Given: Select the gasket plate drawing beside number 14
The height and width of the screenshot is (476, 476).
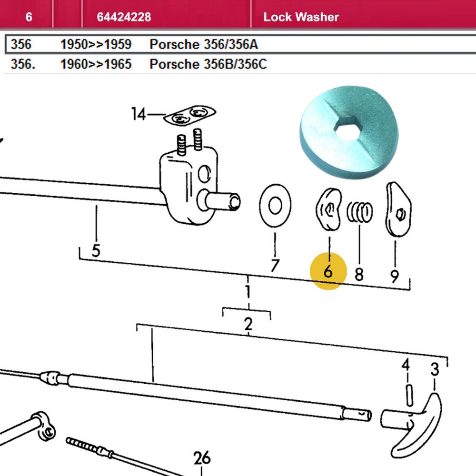Looking at the screenshot, I should point(190,116).
